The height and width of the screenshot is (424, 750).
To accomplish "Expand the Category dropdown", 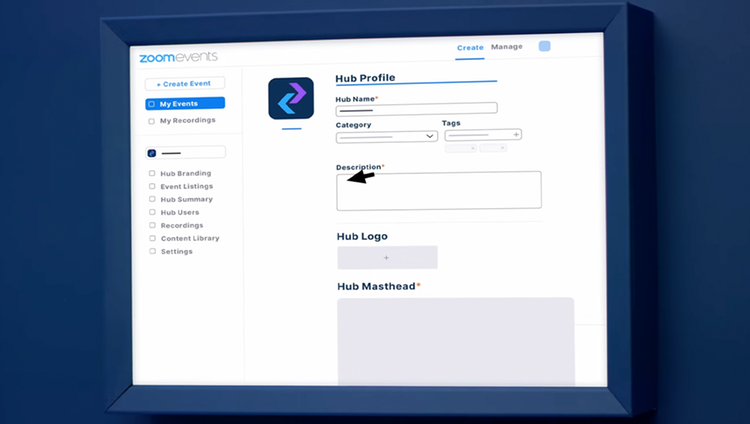I will point(386,137).
